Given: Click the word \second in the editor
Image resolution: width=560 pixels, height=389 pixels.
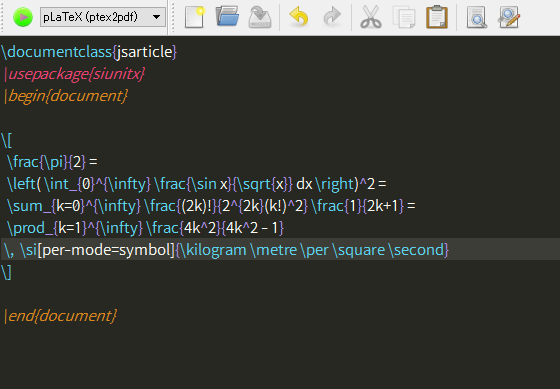Looking at the screenshot, I should (416, 250).
